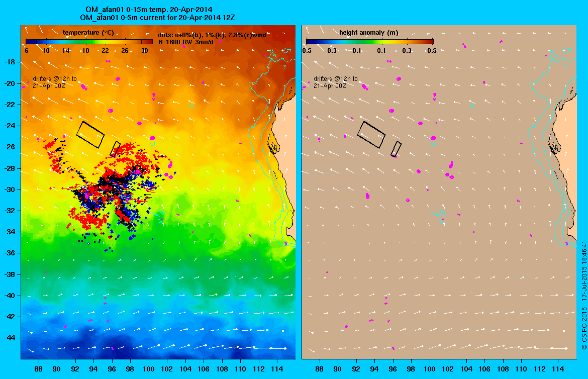
Task: Click the '26' tick on temperature color scale
Action: (125, 51)
